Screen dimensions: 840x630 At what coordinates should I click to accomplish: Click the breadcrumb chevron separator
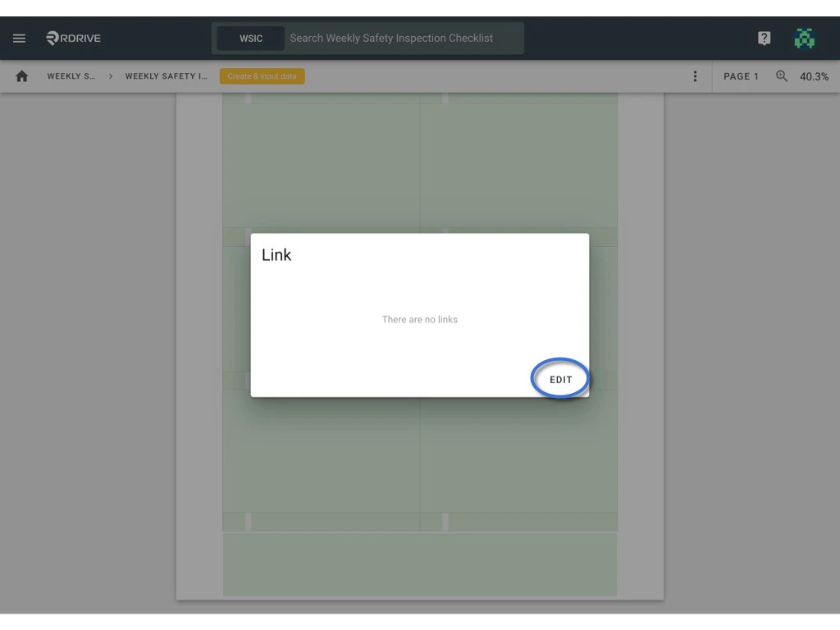tap(109, 75)
